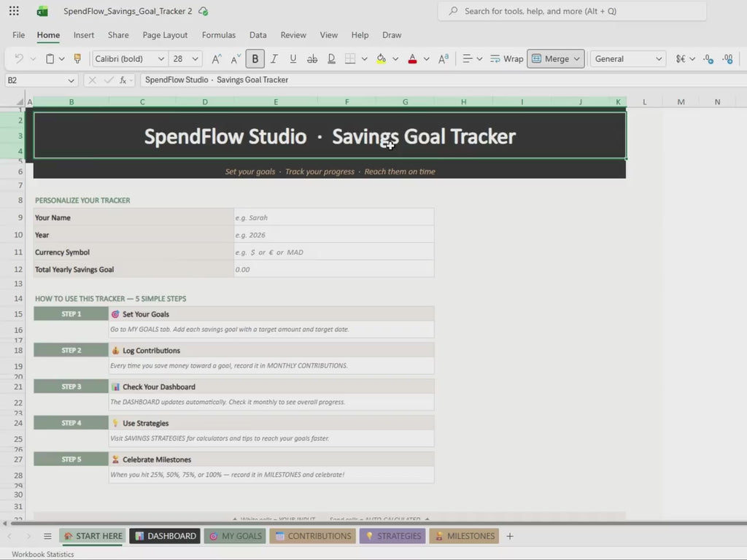Image resolution: width=747 pixels, height=560 pixels.
Task: Click the Currency Symbol input cell
Action: [x=333, y=252]
